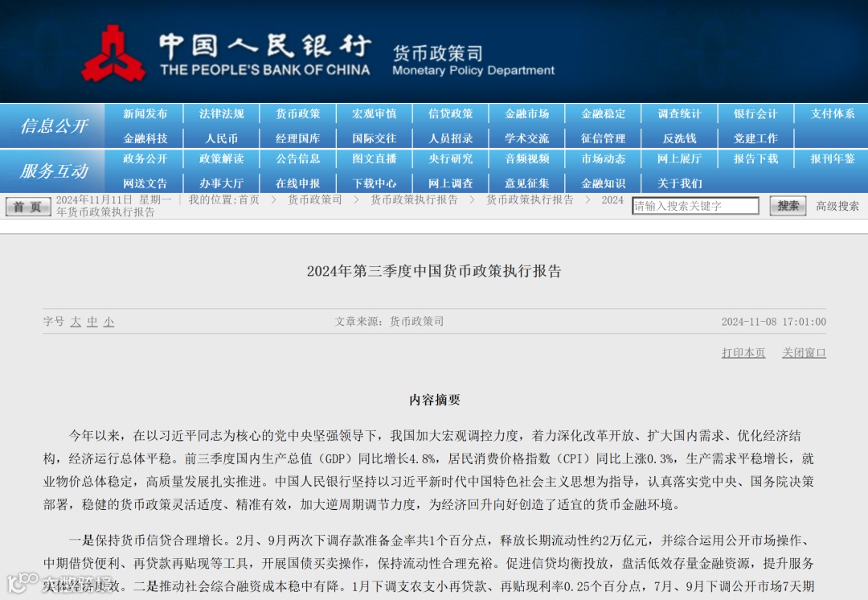Open 下载中心 menu item
This screenshot has height=600, width=868.
click(x=375, y=183)
